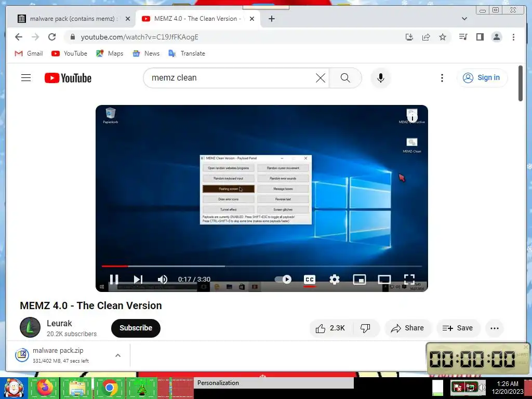
Task: Open YouTube settings three-dot menu
Action: [442, 78]
